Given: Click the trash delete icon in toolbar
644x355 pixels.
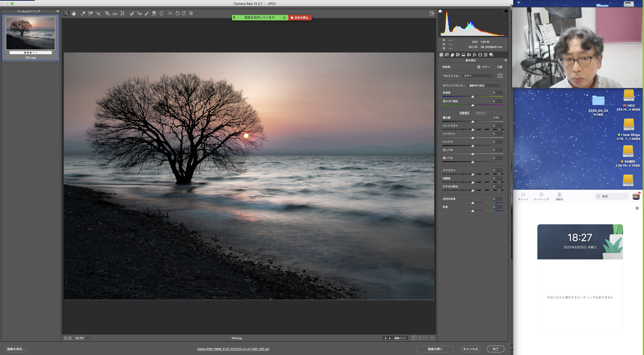Looking at the screenshot, I should pos(191,13).
